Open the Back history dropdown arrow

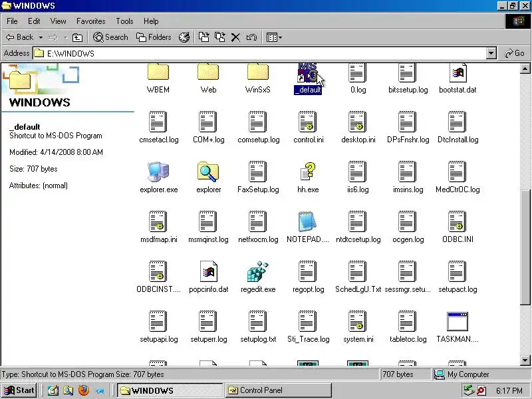point(41,37)
